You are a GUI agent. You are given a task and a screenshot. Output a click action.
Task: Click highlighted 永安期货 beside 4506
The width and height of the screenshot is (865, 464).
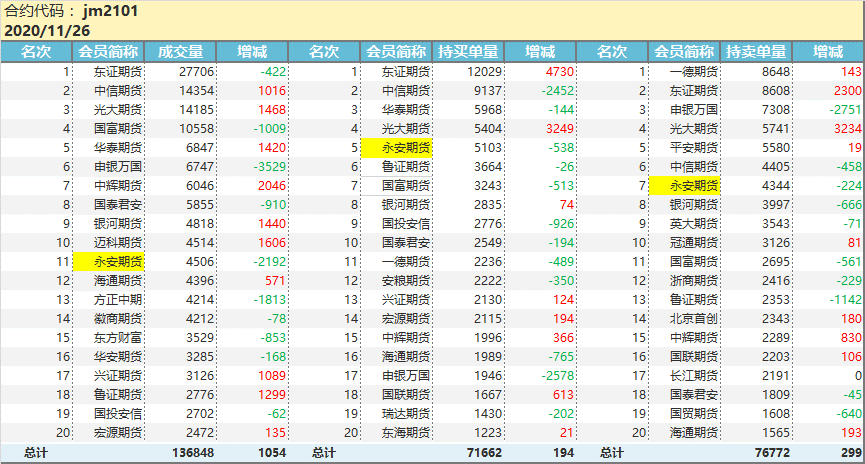(109, 262)
